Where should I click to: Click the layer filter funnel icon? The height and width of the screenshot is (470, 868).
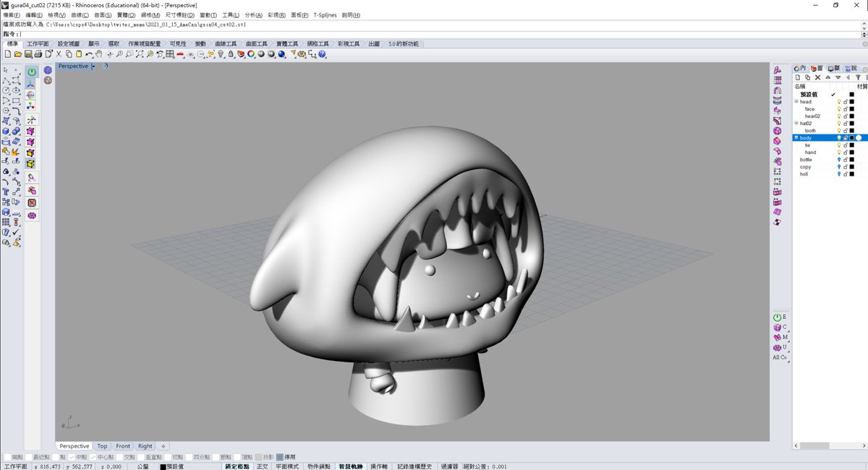coord(858,77)
